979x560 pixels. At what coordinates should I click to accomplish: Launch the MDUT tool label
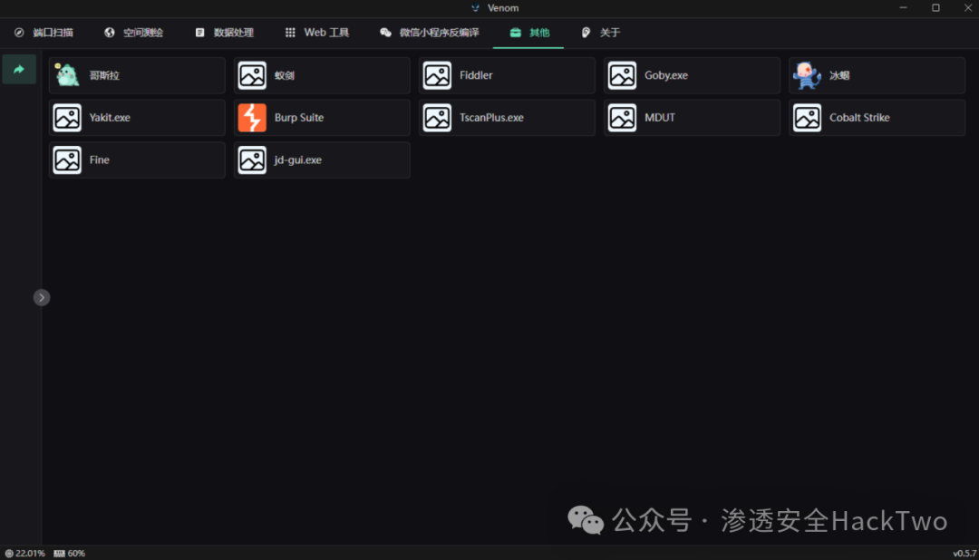pos(660,118)
